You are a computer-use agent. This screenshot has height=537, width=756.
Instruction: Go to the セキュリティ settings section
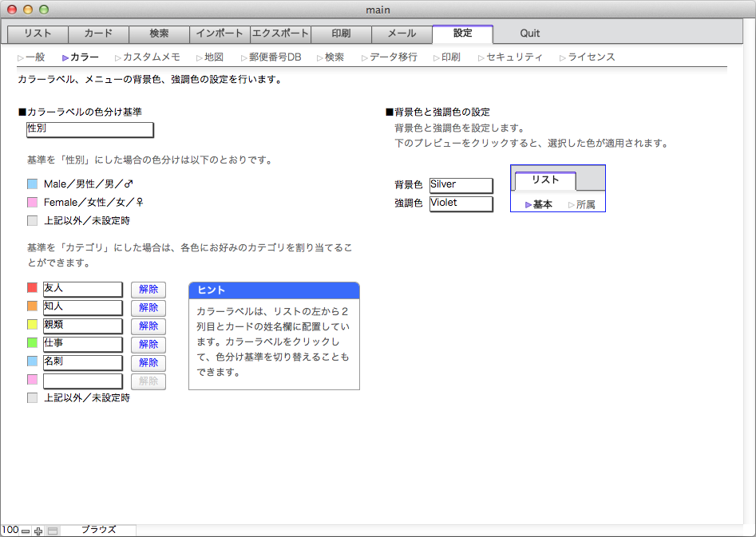(514, 57)
